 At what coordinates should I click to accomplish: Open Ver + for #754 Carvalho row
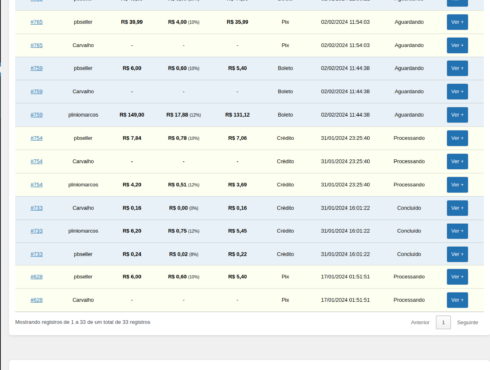click(457, 162)
